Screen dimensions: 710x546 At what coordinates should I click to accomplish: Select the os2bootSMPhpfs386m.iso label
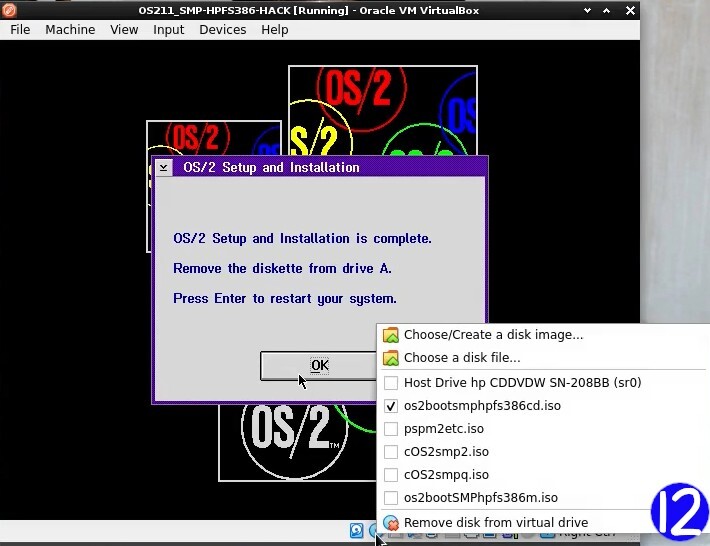coord(481,498)
